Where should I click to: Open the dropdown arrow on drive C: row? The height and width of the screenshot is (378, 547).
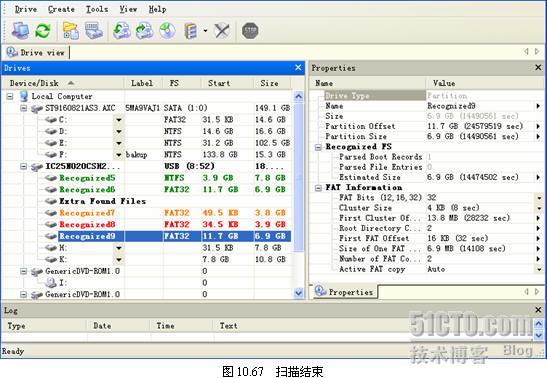click(x=119, y=120)
